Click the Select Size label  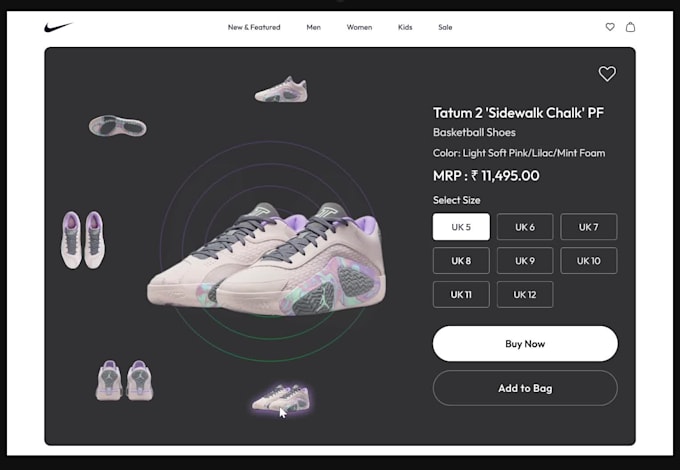(x=456, y=200)
